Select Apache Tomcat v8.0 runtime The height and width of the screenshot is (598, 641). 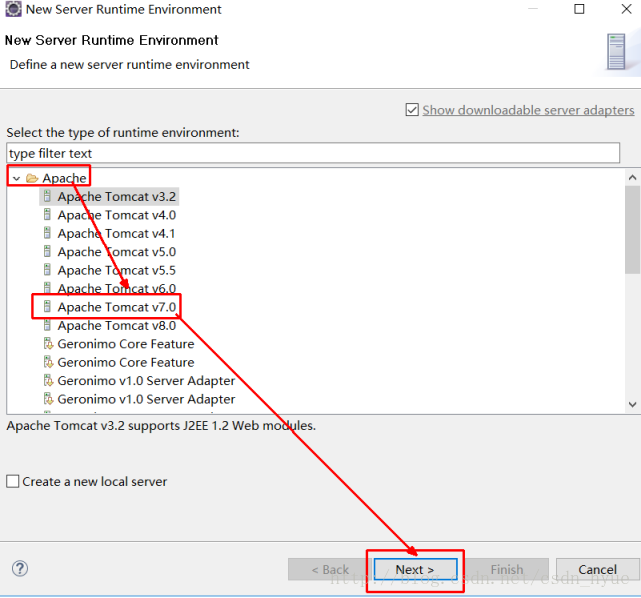[x=117, y=325]
